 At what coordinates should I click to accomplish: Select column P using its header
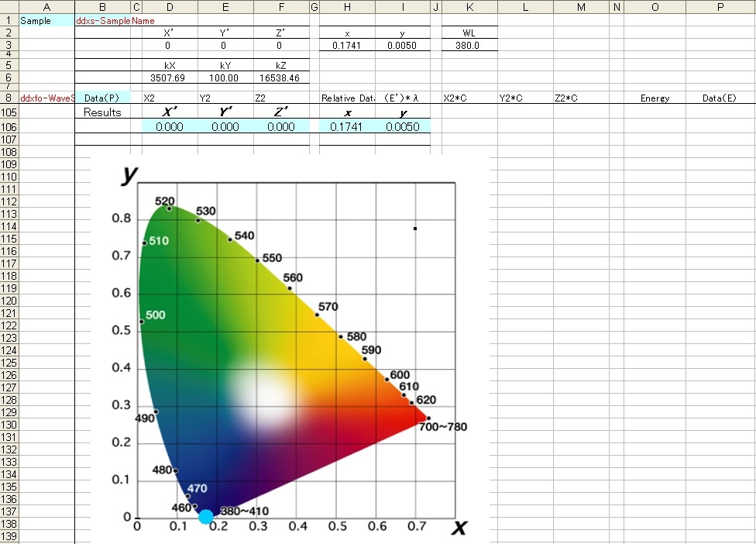click(720, 7)
